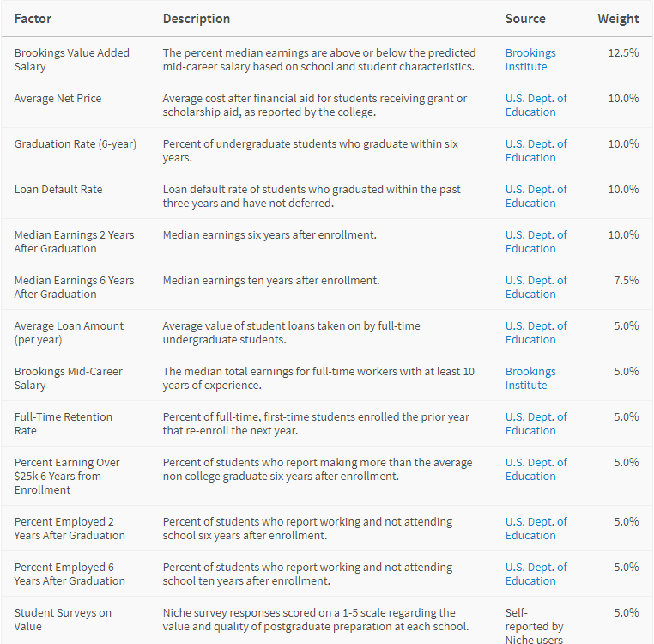This screenshot has height=644, width=654.
Task: Select the Description column header
Action: point(196,19)
